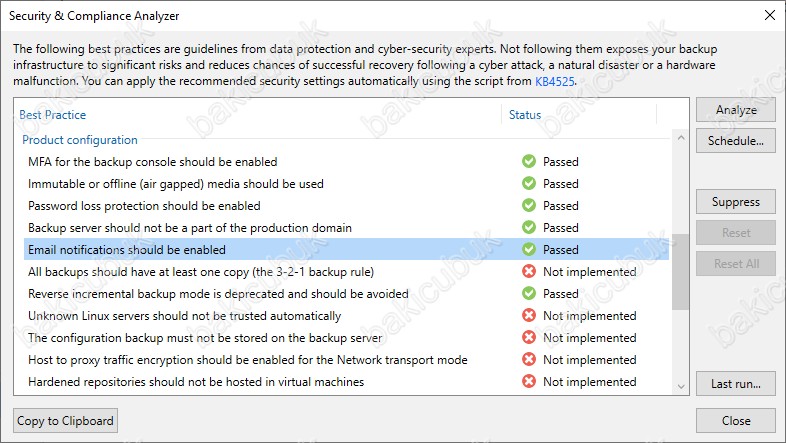Click Copy to Clipboard button
786x443 pixels.
pyautogui.click(x=65, y=421)
